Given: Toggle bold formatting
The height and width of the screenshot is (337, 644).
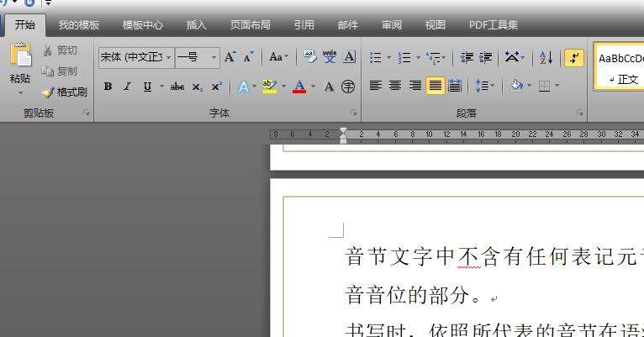Looking at the screenshot, I should tap(108, 87).
